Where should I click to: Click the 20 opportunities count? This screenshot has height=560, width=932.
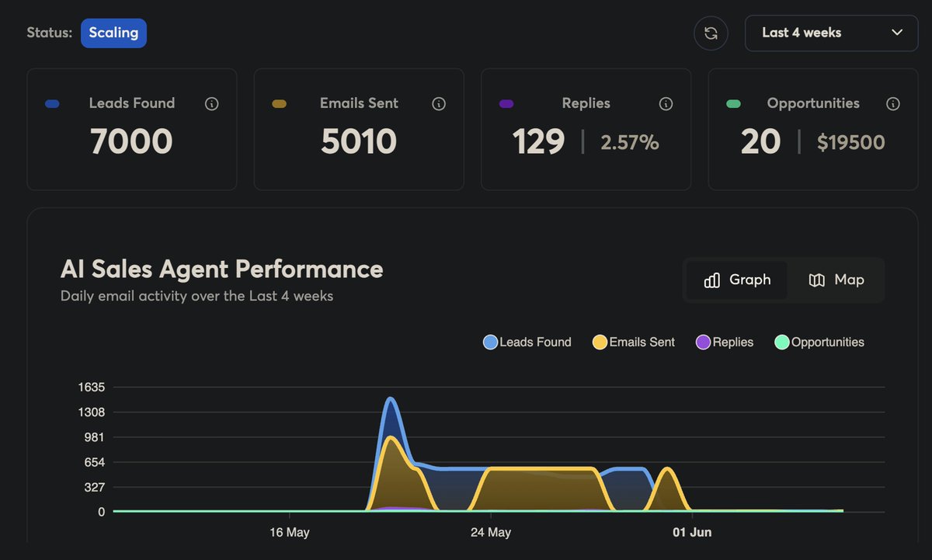(x=760, y=142)
